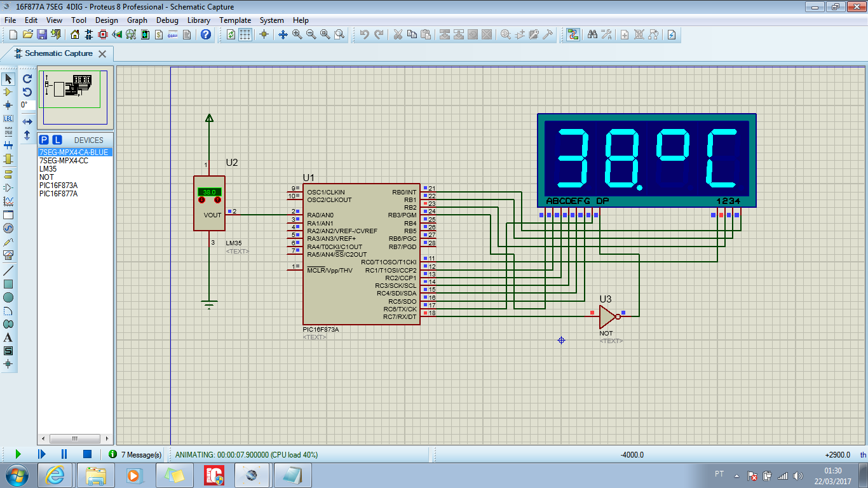The height and width of the screenshot is (488, 868).
Task: Open the Virtual Instruments mode
Action: [x=8, y=255]
